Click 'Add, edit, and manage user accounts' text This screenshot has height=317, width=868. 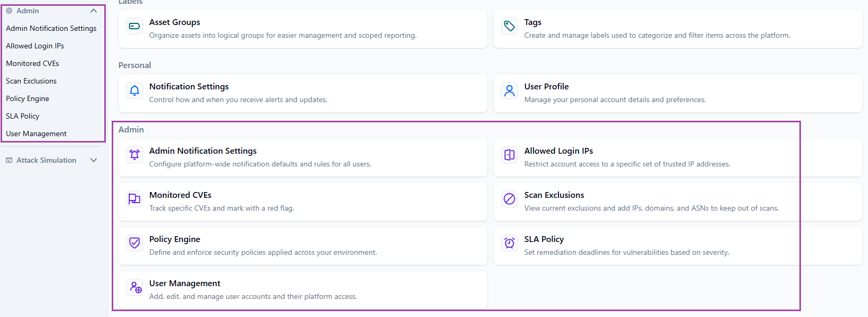(253, 297)
